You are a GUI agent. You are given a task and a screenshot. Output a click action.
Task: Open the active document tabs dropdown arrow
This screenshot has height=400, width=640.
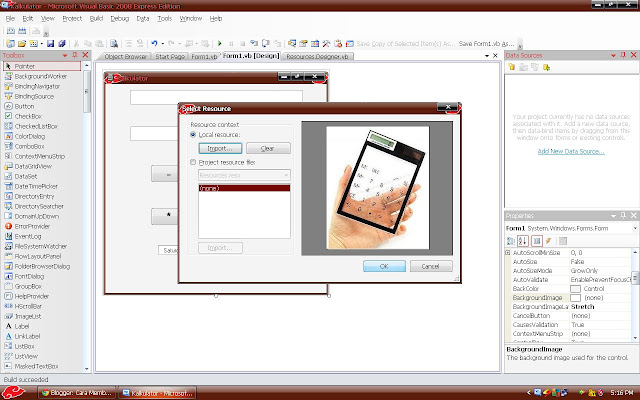click(x=487, y=56)
